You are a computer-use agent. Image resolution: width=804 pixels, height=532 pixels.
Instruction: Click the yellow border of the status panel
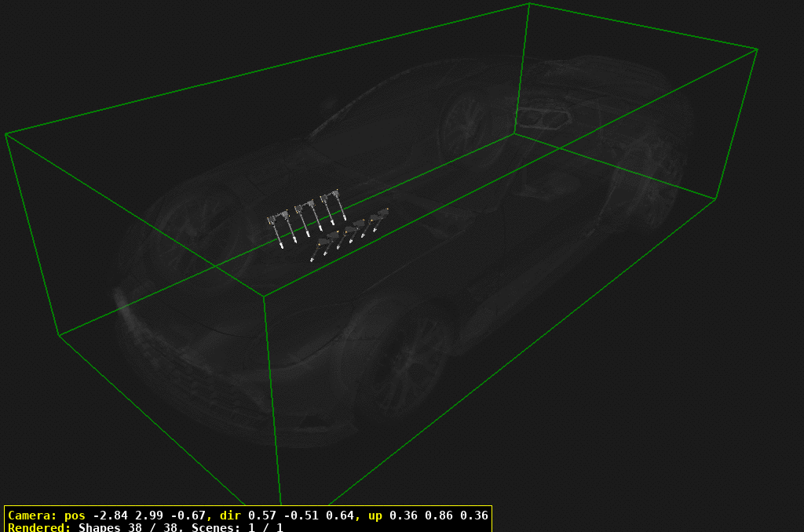pos(3,518)
